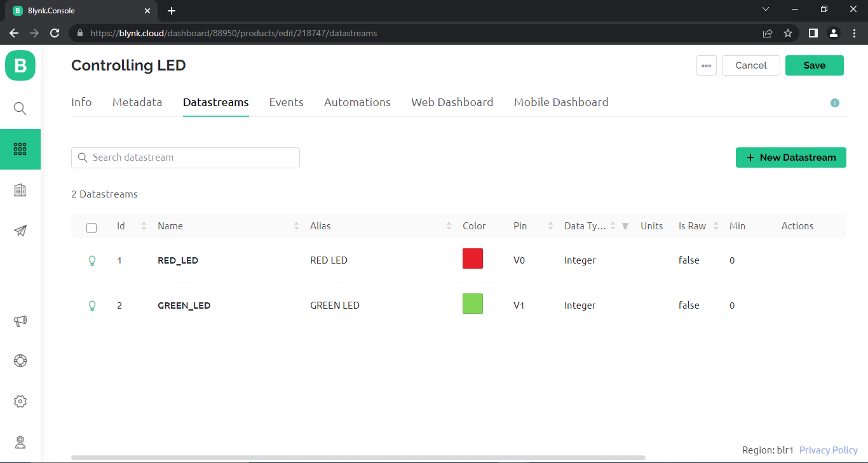Close the Blynk.Console browser tab

tap(147, 11)
